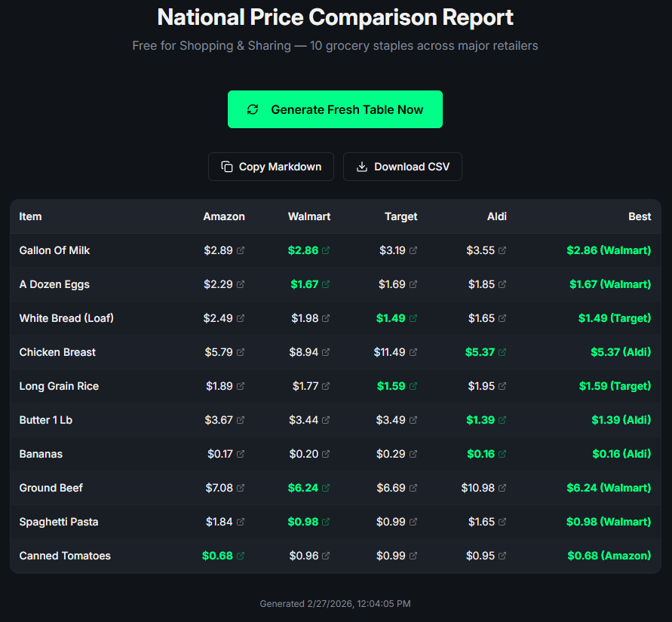Screen dimensions: 672x622
Task: Click external link icon for Target's $6.69 Ground Beef
Action: click(414, 488)
